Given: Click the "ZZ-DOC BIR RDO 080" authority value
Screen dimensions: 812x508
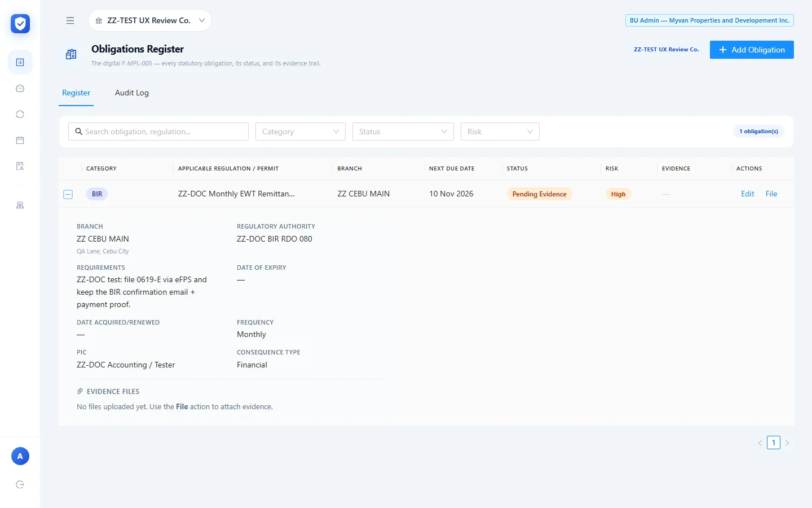Looking at the screenshot, I should coord(275,239).
